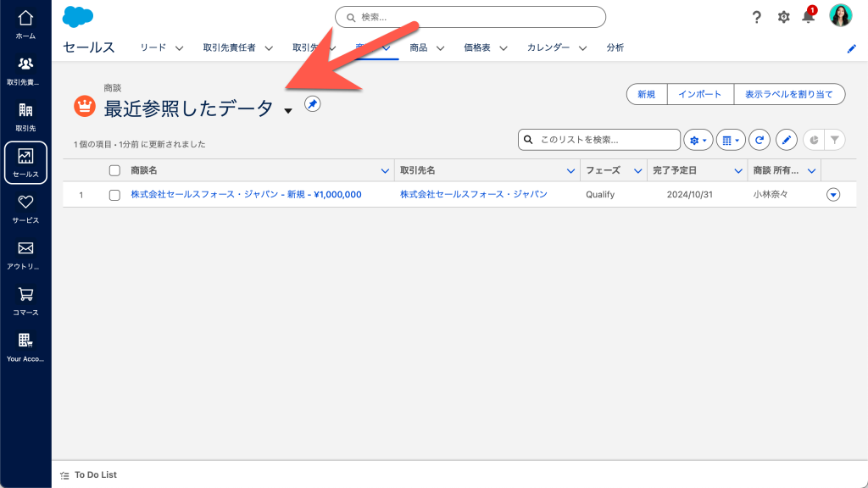Open the 完了予定日 column menu chevron

coord(738,171)
